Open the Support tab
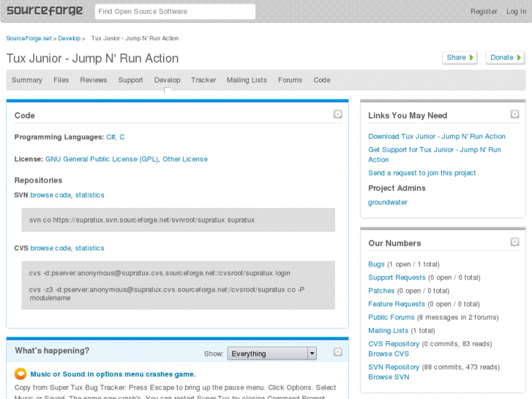This screenshot has height=399, width=532. [130, 80]
